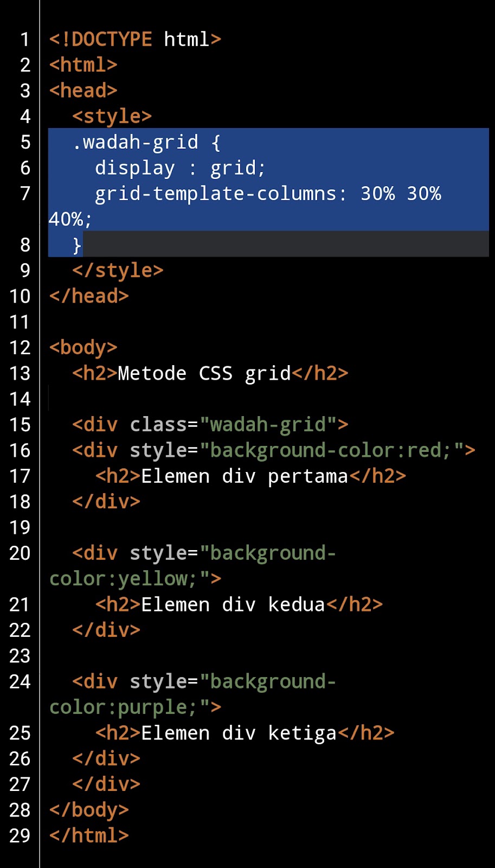Click line number 11 in gutter
Image resolution: width=495 pixels, height=868 pixels.
point(20,322)
